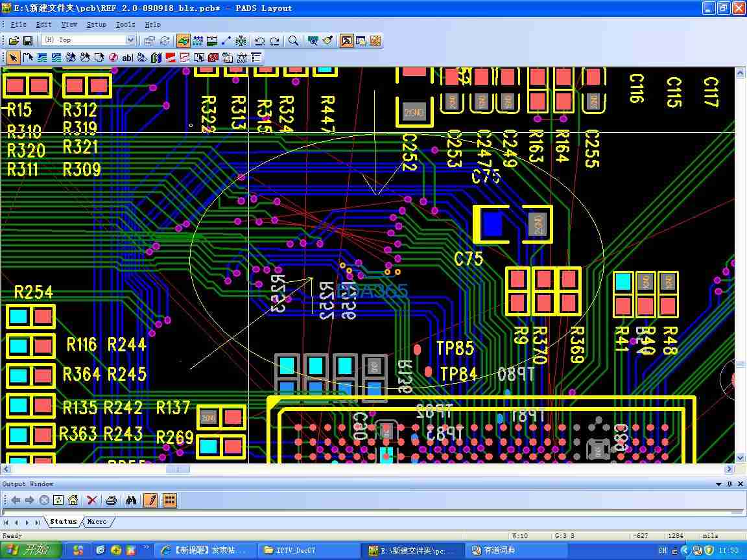Click Output Window stop icon
This screenshot has height=560, width=747.
coord(44,500)
